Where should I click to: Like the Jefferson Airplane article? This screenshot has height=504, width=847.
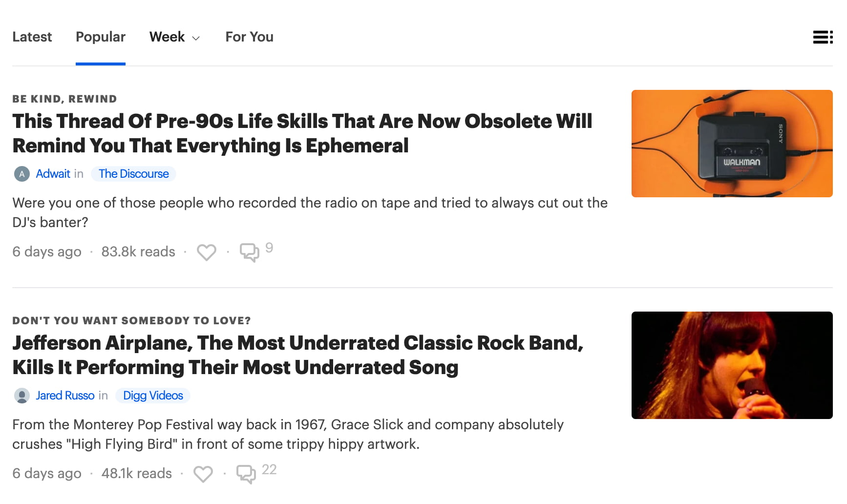pos(203,474)
